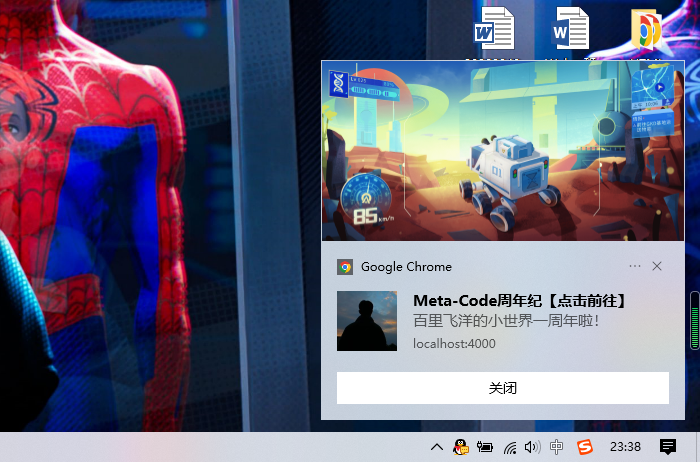Open the Wi-Fi network tray icon
This screenshot has width=700, height=462.
510,447
